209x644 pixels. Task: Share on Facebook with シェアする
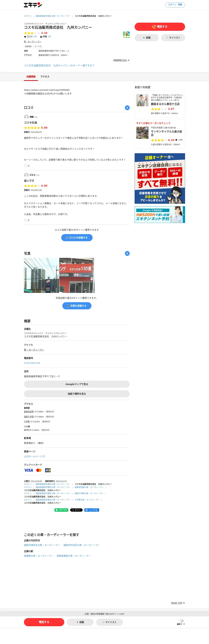(x=92, y=510)
